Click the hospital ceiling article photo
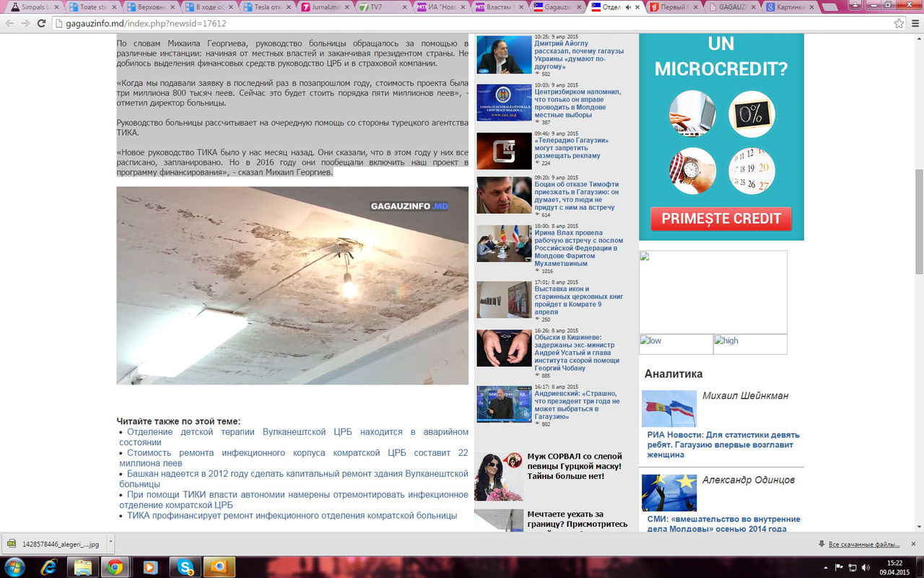The image size is (924, 578). point(292,285)
